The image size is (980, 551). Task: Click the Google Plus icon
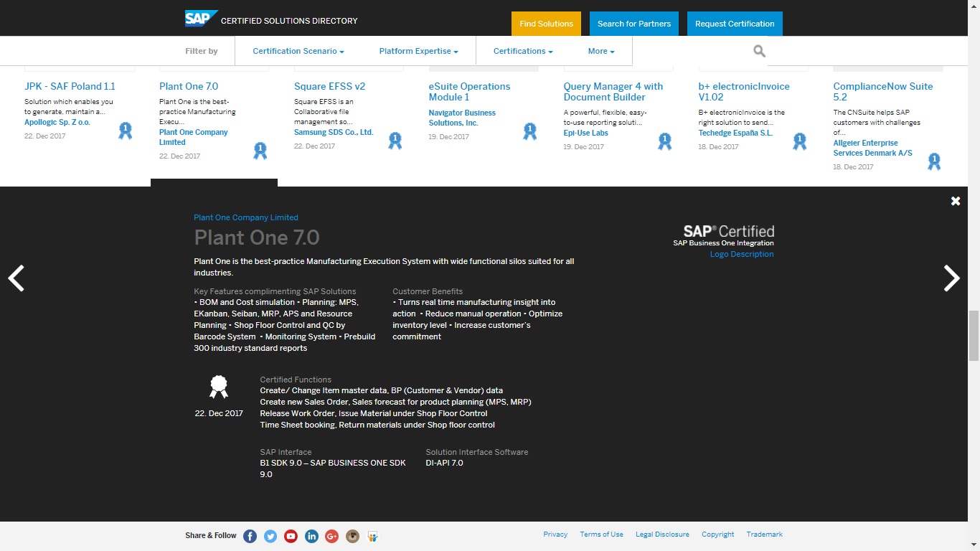(331, 536)
